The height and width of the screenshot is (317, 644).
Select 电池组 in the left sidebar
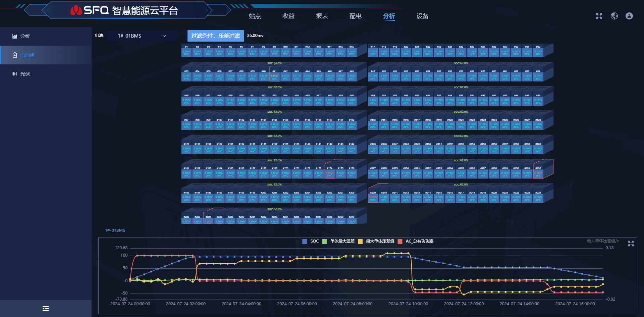(x=46, y=55)
